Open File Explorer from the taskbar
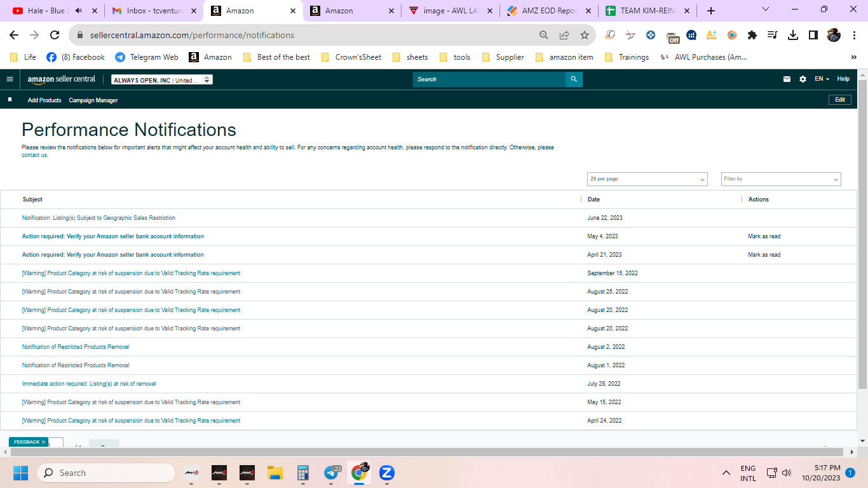Image resolution: width=868 pixels, height=488 pixels. tap(275, 473)
